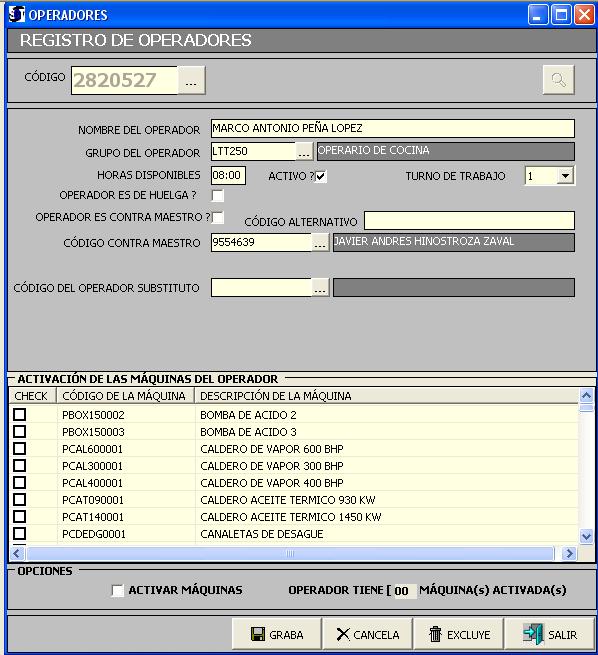Select CALDERO ACEITE TERMICO 930 KW text
This screenshot has height=655, width=598.
coord(288,500)
